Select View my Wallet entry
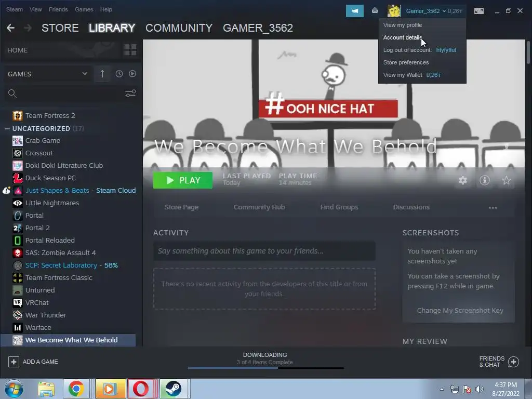Image resolution: width=532 pixels, height=399 pixels. pos(412,75)
